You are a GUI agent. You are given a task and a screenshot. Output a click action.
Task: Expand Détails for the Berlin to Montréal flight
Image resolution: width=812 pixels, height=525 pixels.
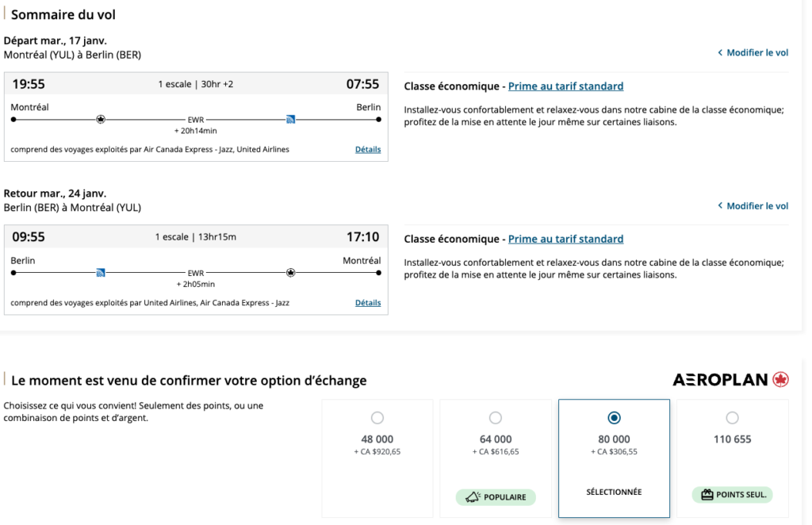tap(368, 302)
